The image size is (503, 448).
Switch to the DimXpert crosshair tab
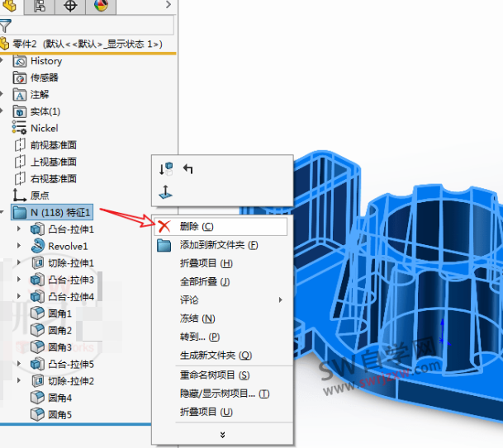pos(70,6)
